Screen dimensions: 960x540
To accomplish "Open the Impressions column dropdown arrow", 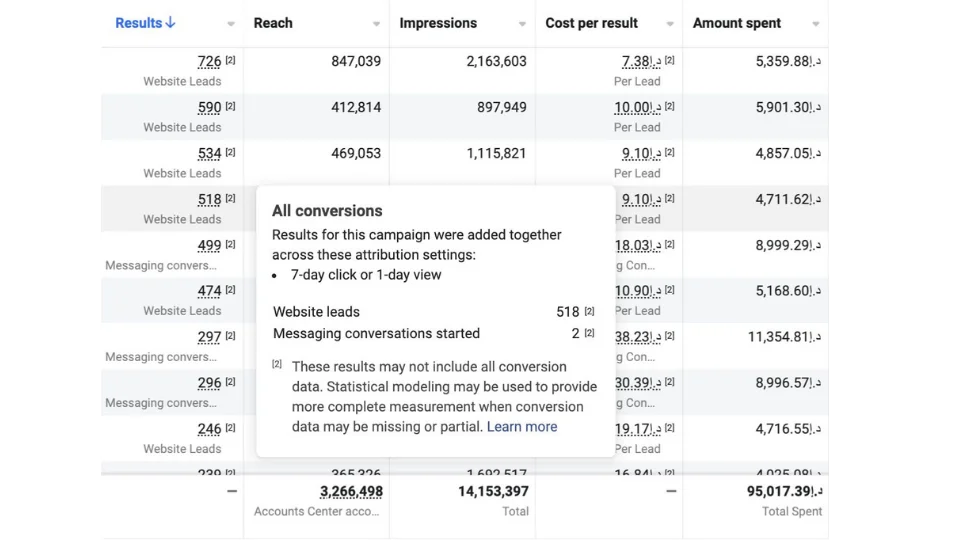I will [522, 24].
